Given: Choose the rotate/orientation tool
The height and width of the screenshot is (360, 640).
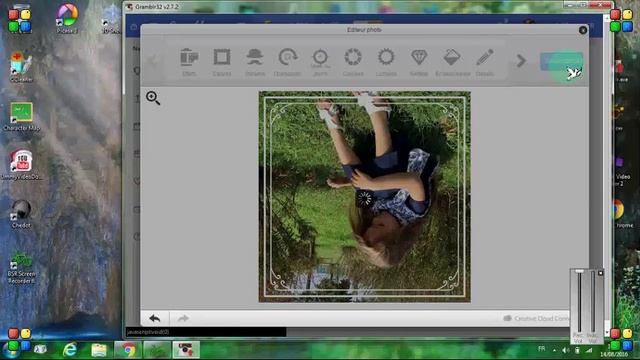Looking at the screenshot, I should coord(287,62).
